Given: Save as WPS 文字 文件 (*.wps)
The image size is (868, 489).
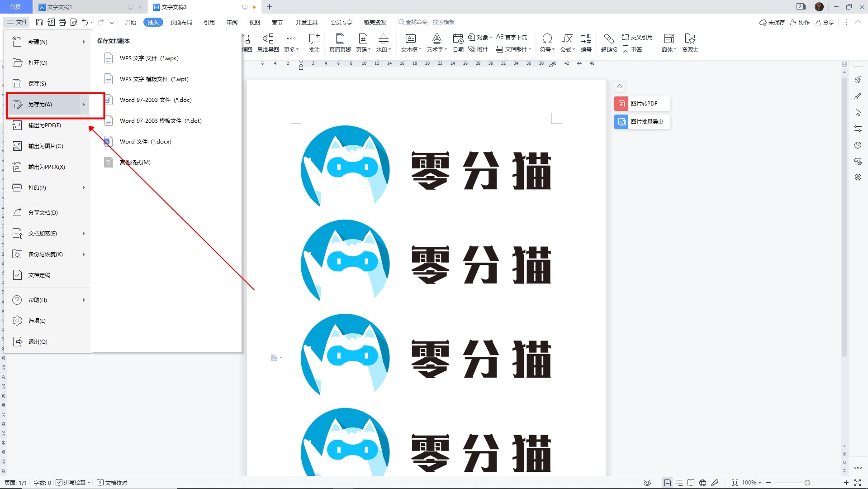Looking at the screenshot, I should [x=149, y=58].
